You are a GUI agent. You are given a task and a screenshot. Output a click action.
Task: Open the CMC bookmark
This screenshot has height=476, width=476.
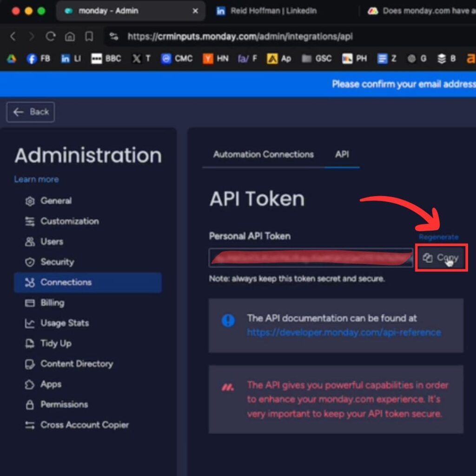click(177, 59)
